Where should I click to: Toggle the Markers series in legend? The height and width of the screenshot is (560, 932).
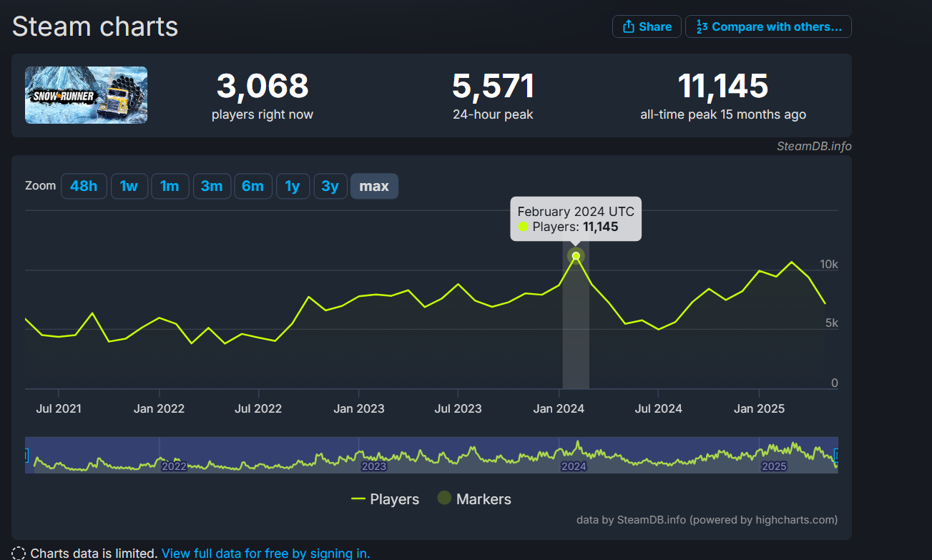click(474, 499)
